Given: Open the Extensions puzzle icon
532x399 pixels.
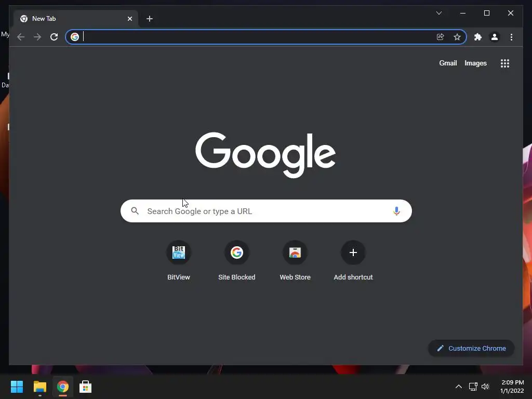Looking at the screenshot, I should click(x=478, y=37).
